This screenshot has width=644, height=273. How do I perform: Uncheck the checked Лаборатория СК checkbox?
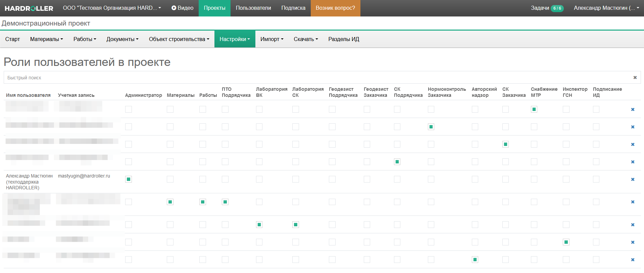[x=296, y=225]
